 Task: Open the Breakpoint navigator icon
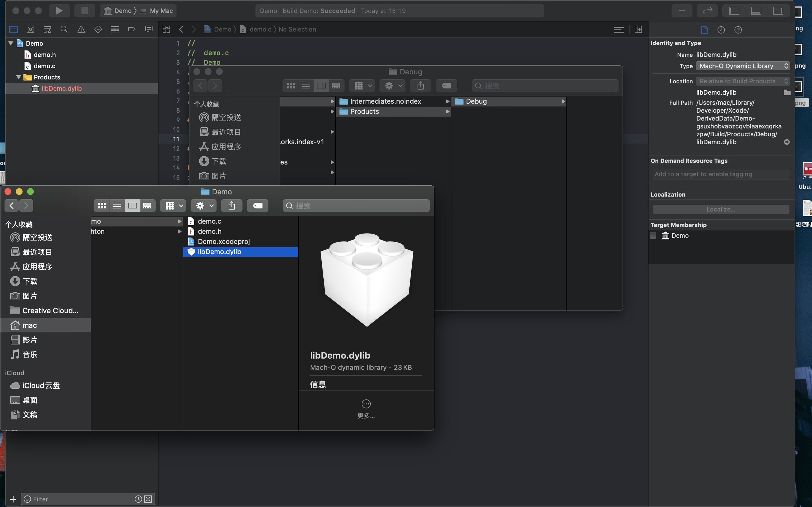[132, 30]
